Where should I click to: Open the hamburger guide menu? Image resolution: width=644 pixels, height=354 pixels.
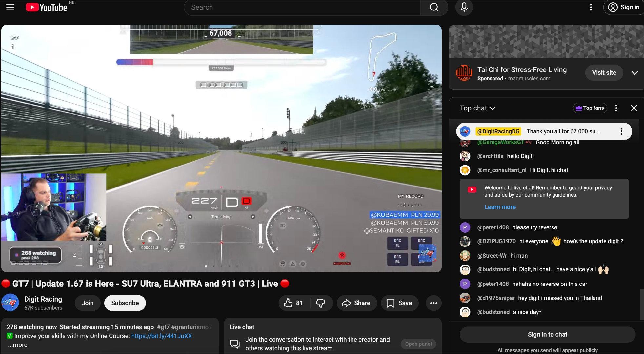pyautogui.click(x=10, y=7)
